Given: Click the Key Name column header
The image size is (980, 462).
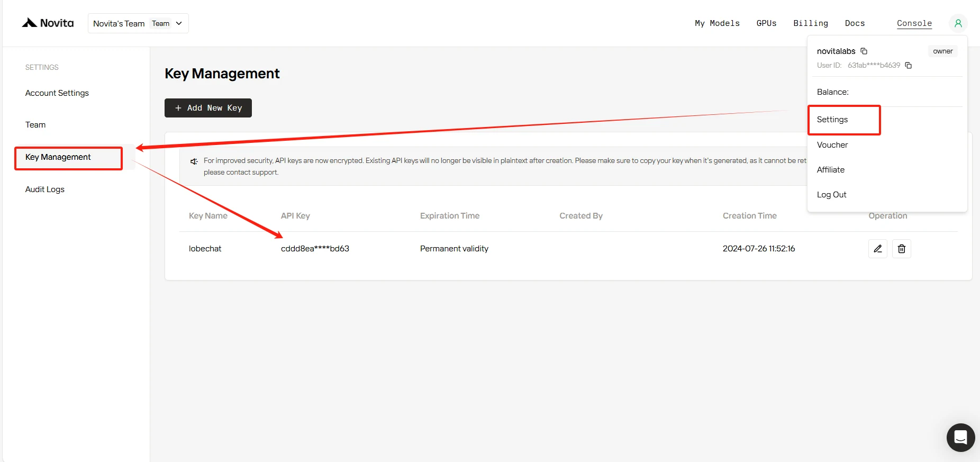Looking at the screenshot, I should (x=208, y=216).
